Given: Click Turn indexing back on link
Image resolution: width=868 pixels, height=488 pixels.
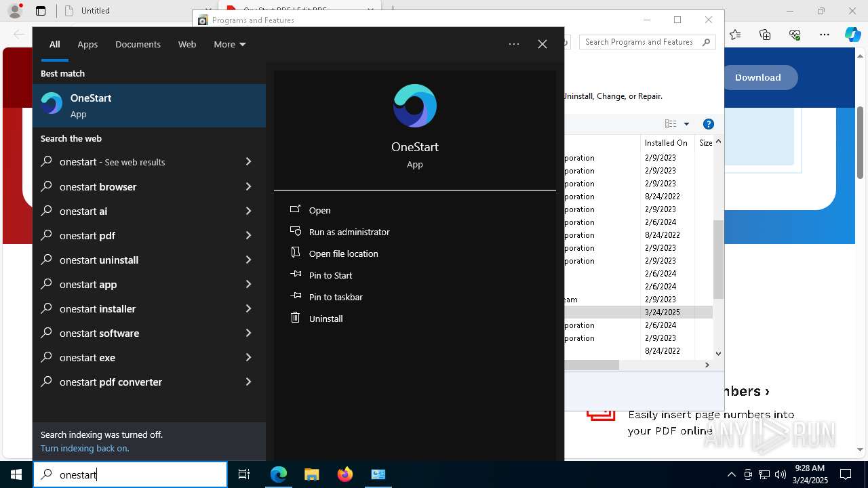Looking at the screenshot, I should tap(85, 448).
